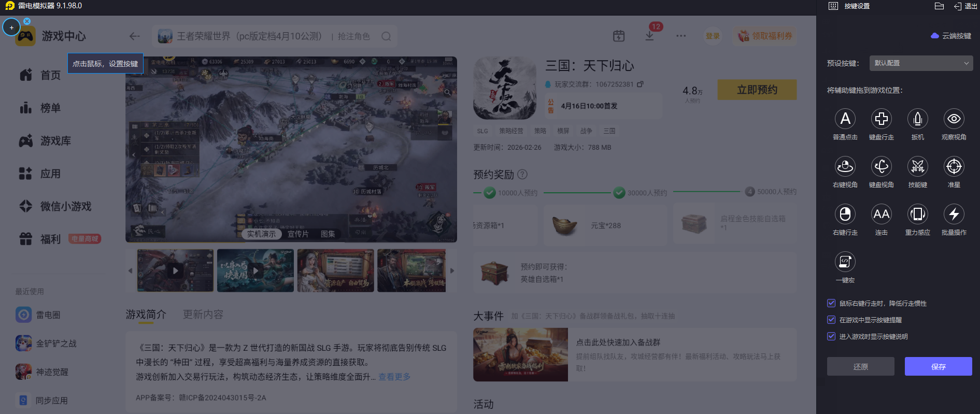Select the 键盘视角 keyboard view icon

[882, 166]
